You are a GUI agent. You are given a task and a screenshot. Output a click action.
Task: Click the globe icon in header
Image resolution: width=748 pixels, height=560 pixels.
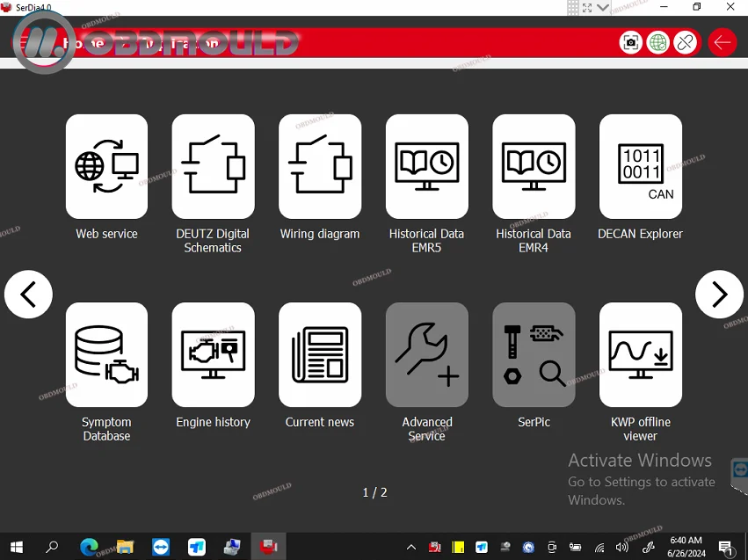click(657, 42)
